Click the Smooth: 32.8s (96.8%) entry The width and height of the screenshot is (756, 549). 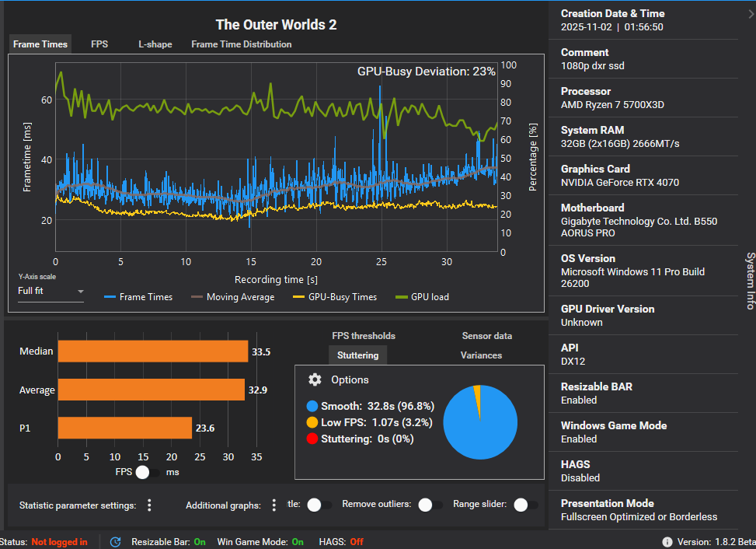tap(378, 406)
